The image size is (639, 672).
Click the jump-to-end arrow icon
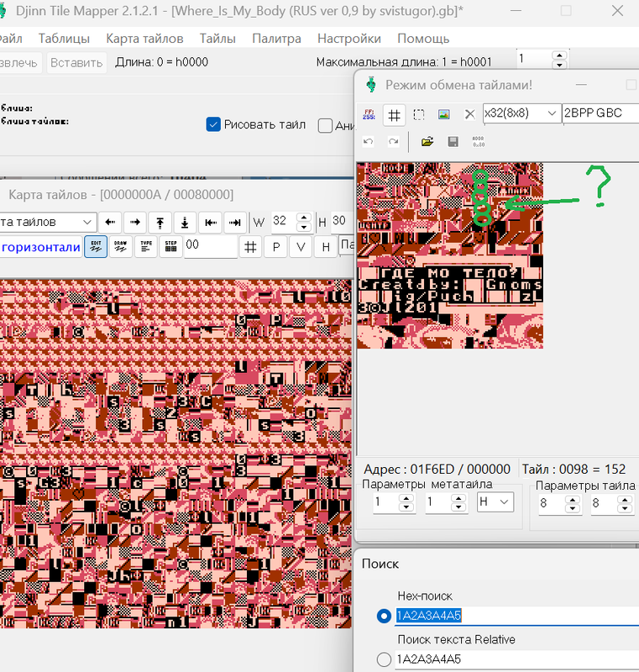click(x=235, y=222)
